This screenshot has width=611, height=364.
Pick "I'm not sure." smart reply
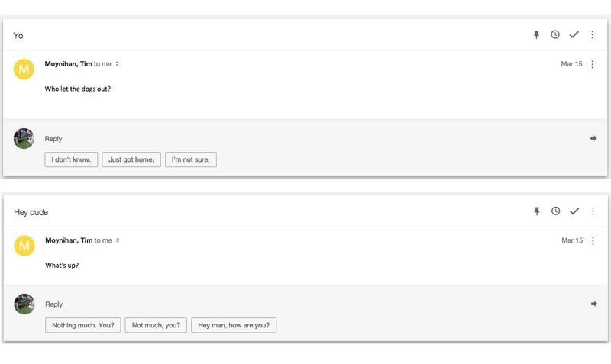pyautogui.click(x=191, y=159)
